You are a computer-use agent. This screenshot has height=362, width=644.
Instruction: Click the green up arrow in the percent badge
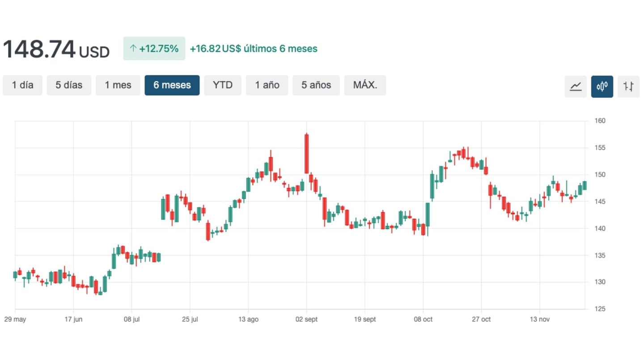(x=133, y=49)
